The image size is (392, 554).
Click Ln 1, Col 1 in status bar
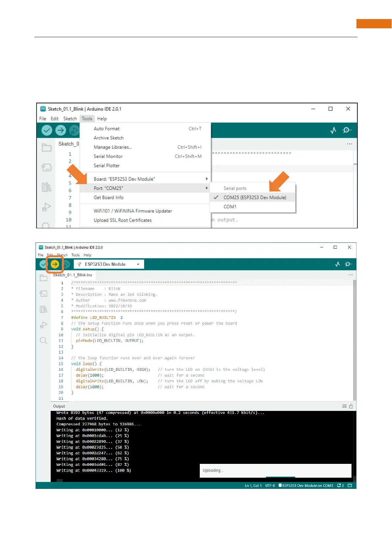point(253,486)
